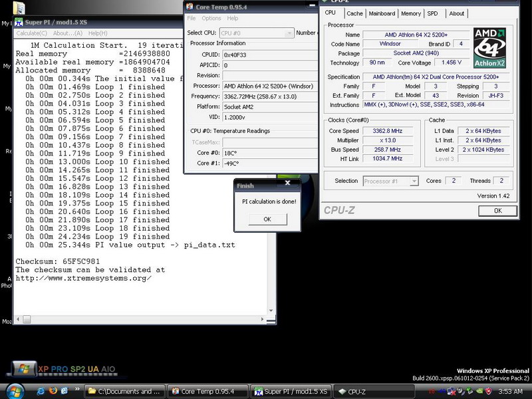Click the CPUID field showing 0x40F33

click(270, 55)
